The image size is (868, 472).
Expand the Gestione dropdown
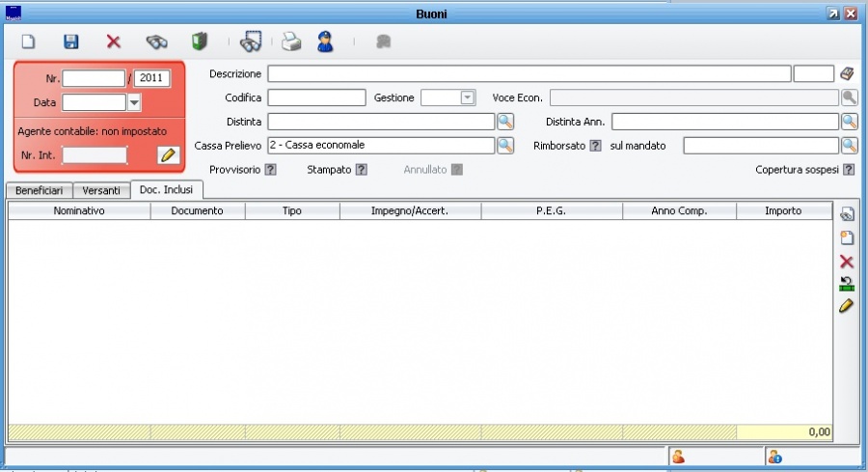(x=468, y=97)
